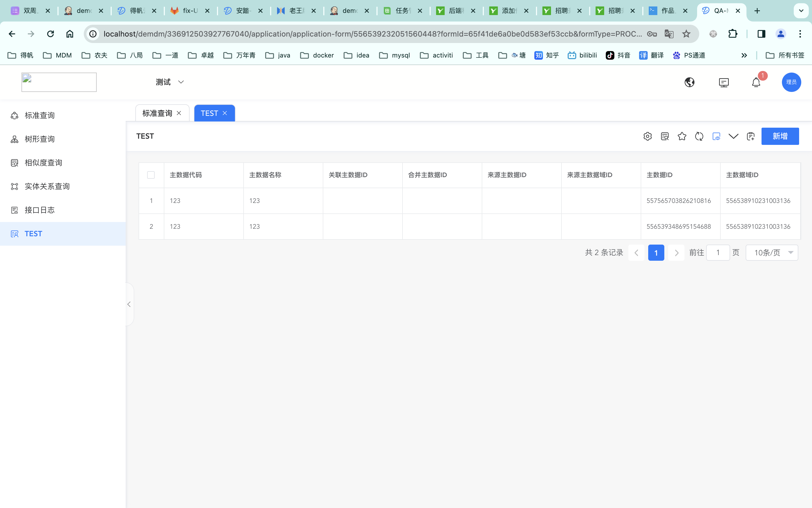Open a new browser tab with plus
812x508 pixels.
pos(757,11)
